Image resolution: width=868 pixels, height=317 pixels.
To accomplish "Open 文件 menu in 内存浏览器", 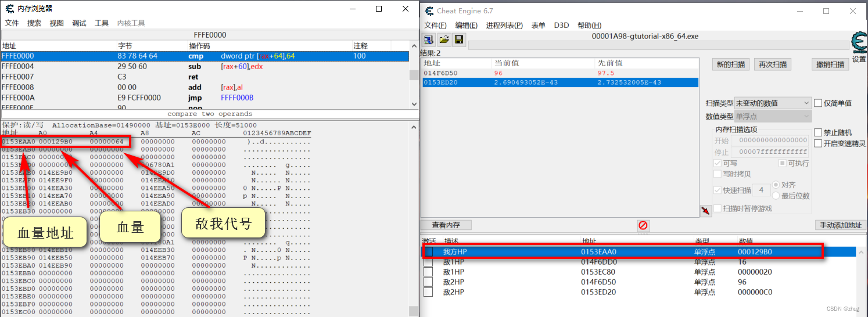I will pos(12,23).
